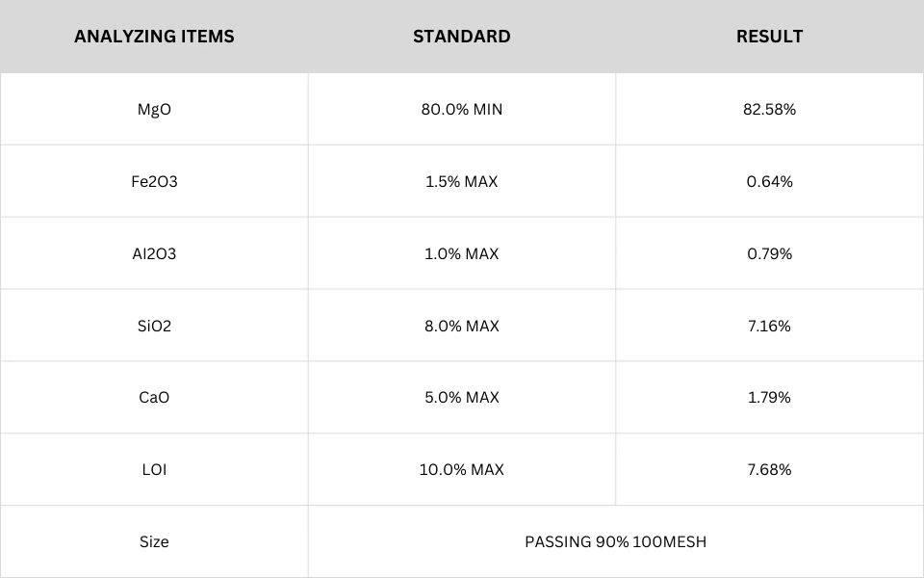This screenshot has width=924, height=578.
Task: Select the 1.79% result value
Action: point(769,397)
